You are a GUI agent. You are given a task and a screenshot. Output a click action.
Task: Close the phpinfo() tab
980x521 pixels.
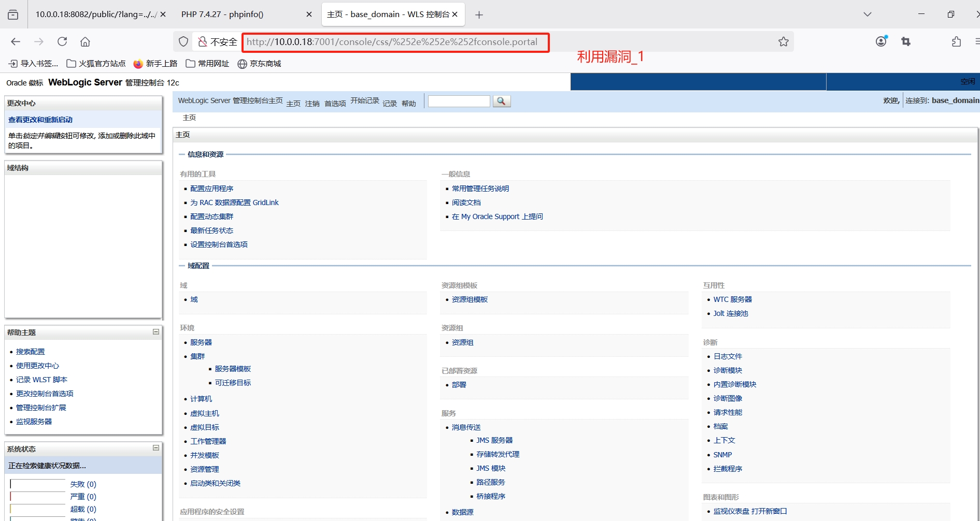pyautogui.click(x=309, y=15)
